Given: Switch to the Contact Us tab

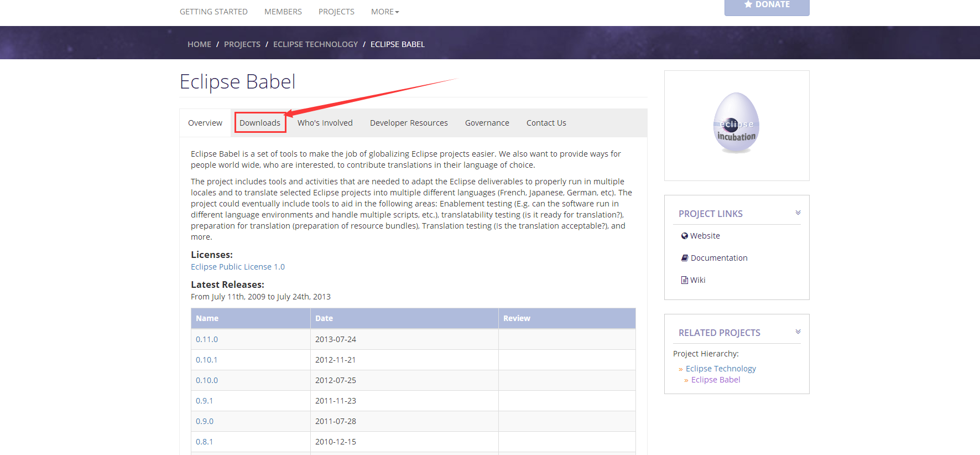Looking at the screenshot, I should click(546, 123).
